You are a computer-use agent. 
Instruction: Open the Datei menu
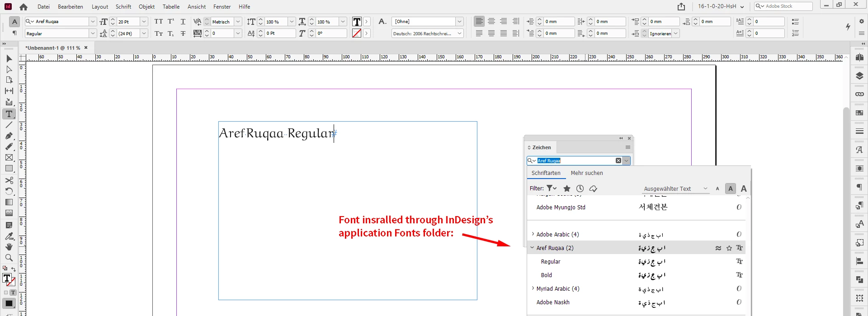pyautogui.click(x=43, y=7)
